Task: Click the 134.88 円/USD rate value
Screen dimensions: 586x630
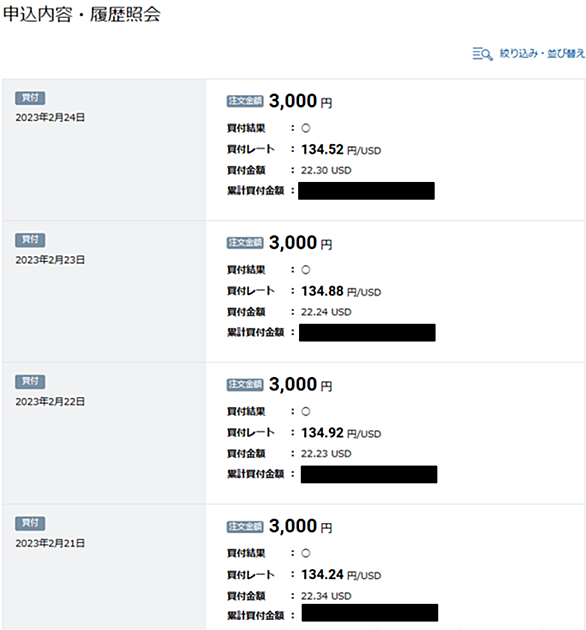Action: 341,291
